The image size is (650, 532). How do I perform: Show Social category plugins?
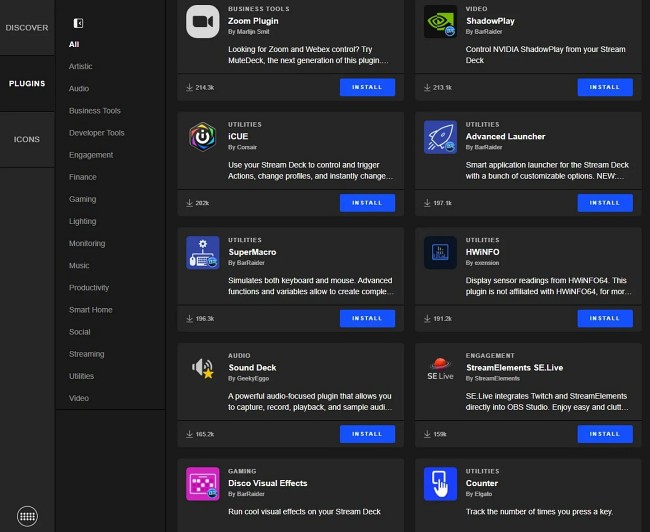pyautogui.click(x=79, y=332)
